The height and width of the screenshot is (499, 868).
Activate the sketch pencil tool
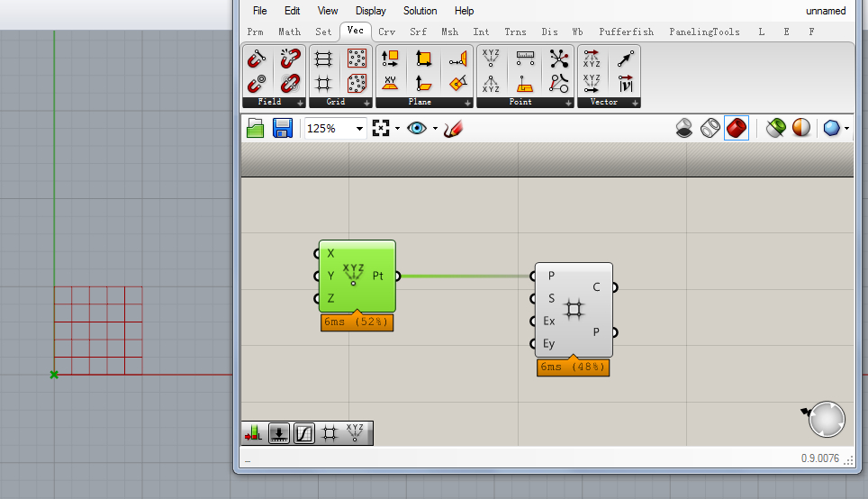pos(453,129)
